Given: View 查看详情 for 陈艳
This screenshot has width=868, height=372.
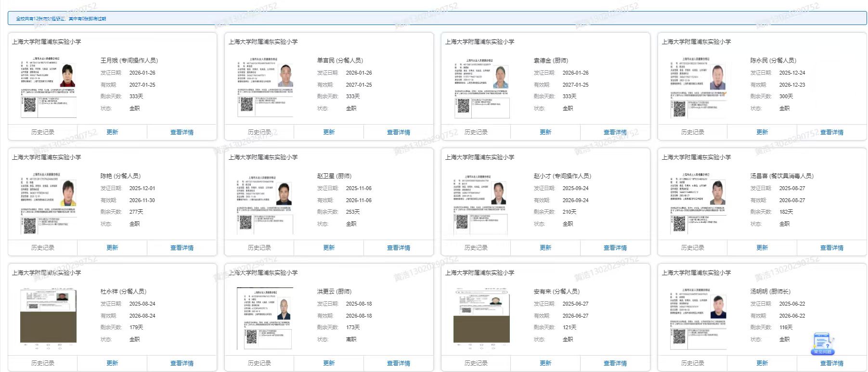Looking at the screenshot, I should [182, 248].
